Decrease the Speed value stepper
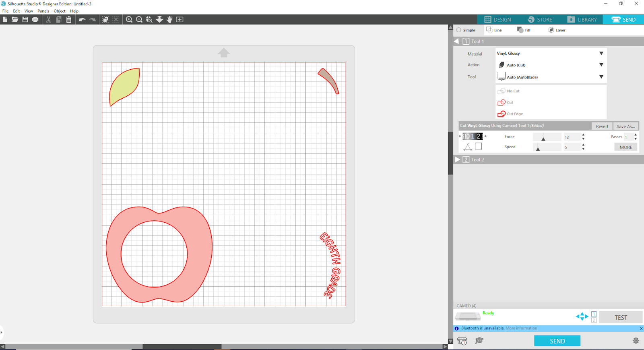 point(583,149)
